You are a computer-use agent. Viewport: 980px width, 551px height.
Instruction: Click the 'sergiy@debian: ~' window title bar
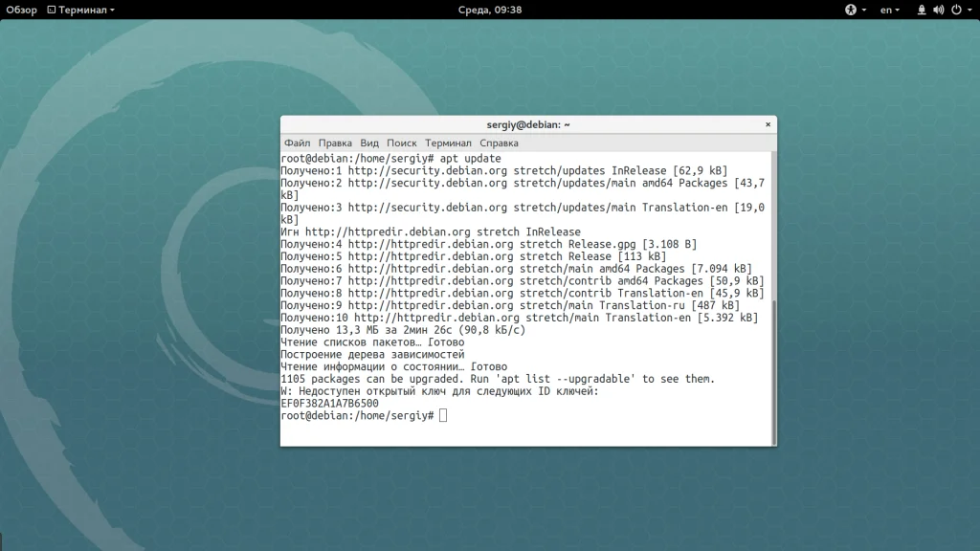528,124
